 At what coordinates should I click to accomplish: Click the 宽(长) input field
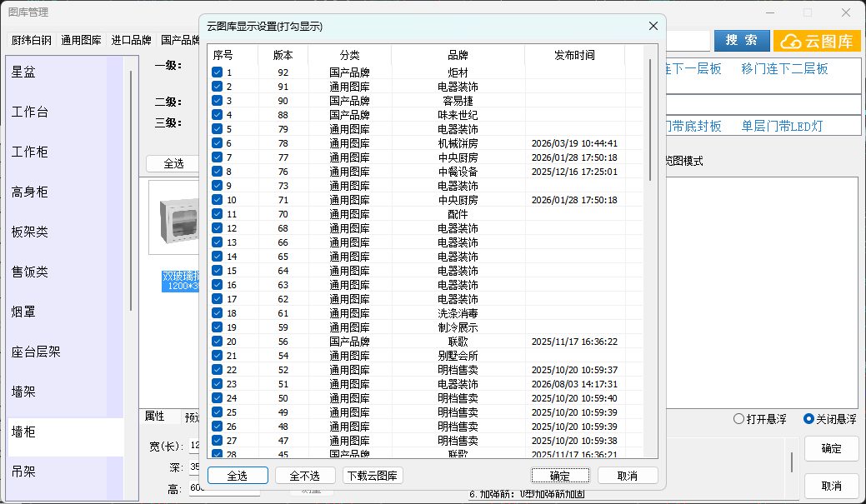point(194,446)
